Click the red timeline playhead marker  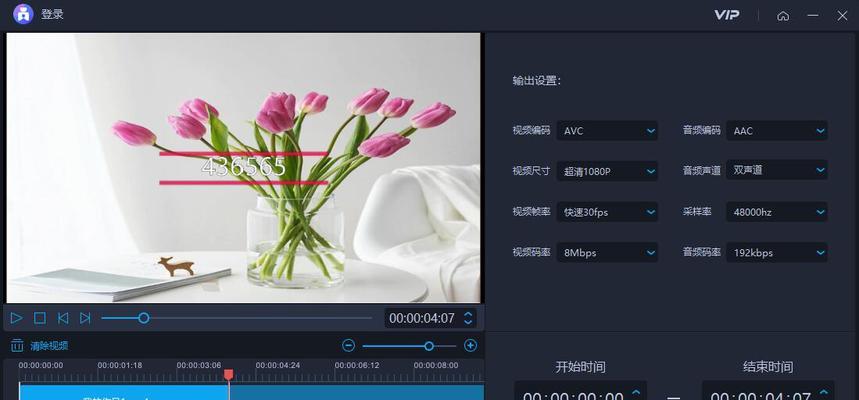click(229, 374)
